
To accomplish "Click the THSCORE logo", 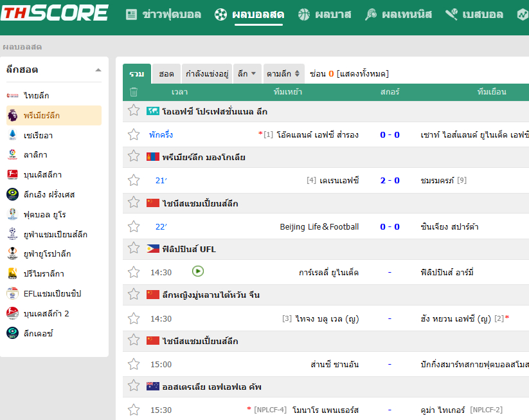I will coord(55,13).
